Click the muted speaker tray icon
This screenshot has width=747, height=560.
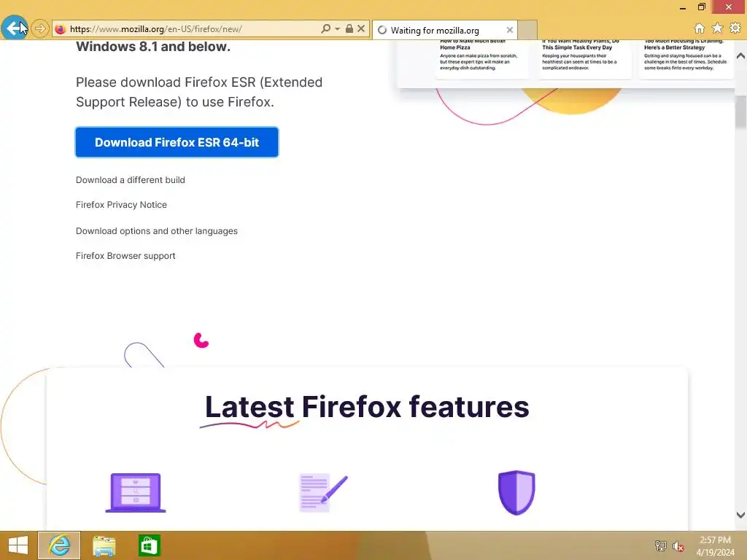tap(678, 546)
